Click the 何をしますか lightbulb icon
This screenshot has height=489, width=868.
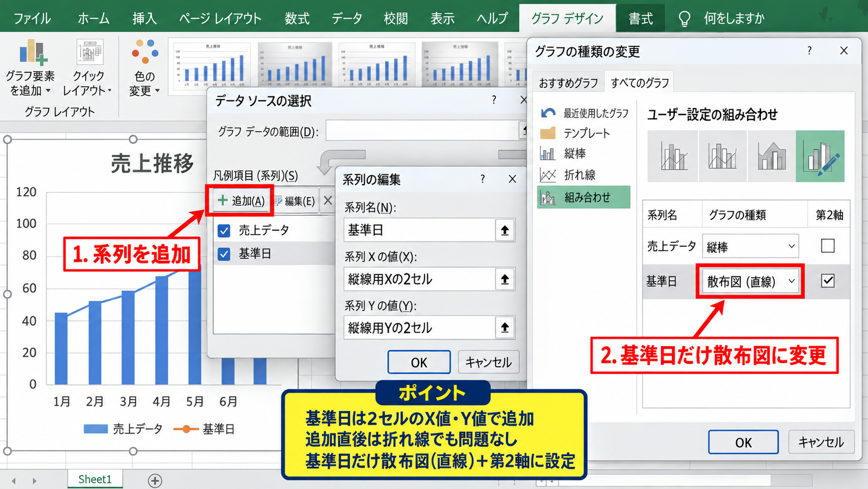[x=685, y=19]
